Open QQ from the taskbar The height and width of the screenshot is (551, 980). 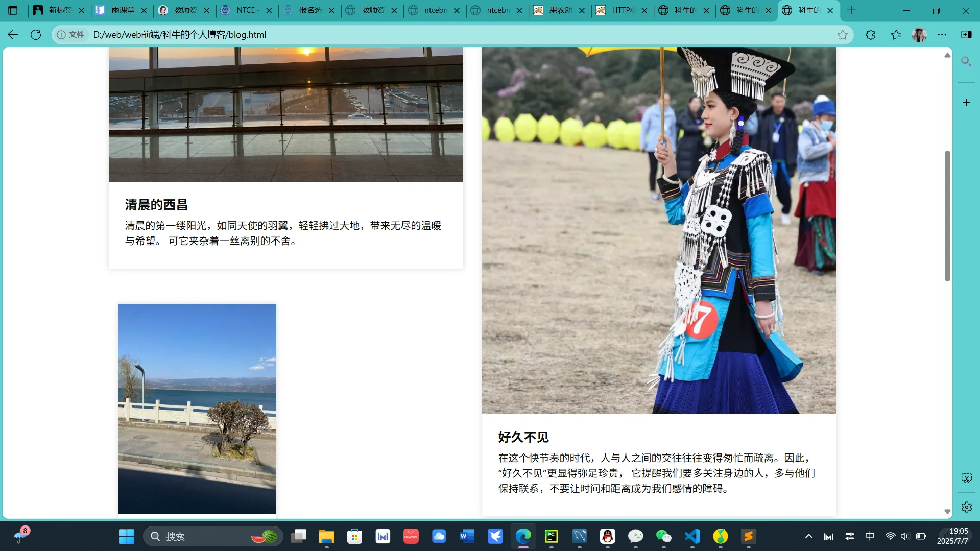[608, 536]
